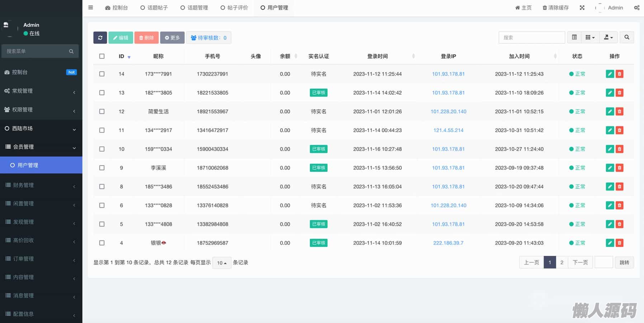Click the table search input field
Viewport: 644px width, 323px height.
point(531,37)
